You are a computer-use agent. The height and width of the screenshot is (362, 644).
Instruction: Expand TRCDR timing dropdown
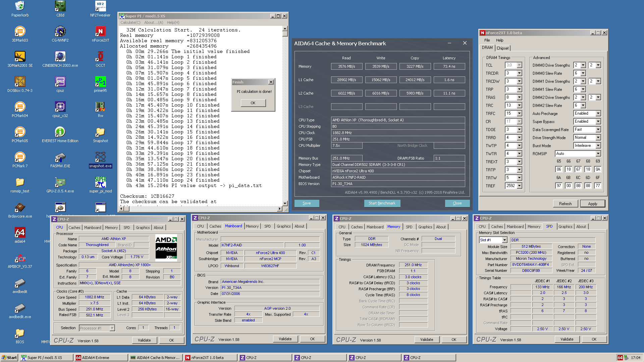click(x=519, y=73)
